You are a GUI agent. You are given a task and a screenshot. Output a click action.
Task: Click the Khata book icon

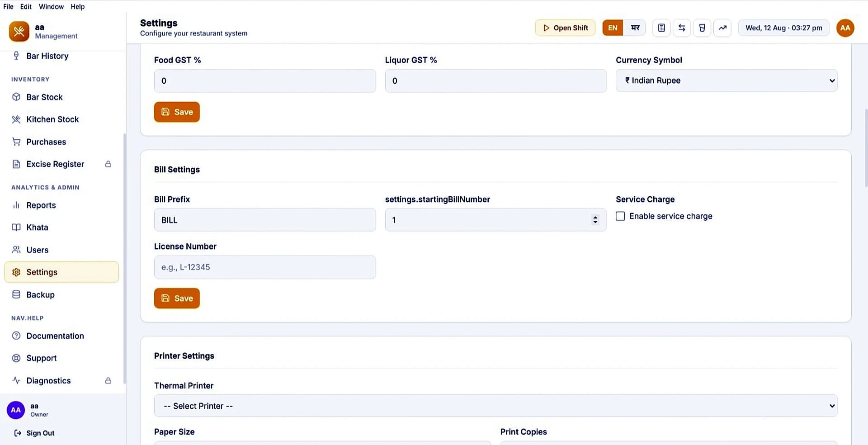pos(16,227)
